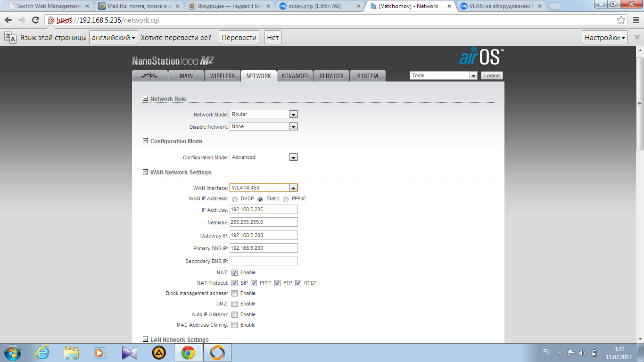This screenshot has height=362, width=644.
Task: Select DHCP for WAN IP Address
Action: click(x=235, y=199)
